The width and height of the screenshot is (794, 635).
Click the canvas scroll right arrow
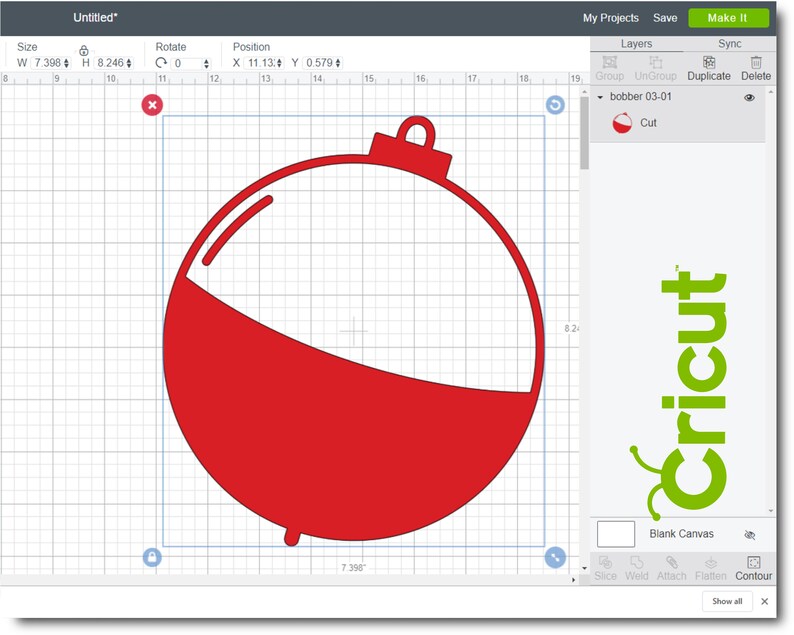pyautogui.click(x=573, y=580)
